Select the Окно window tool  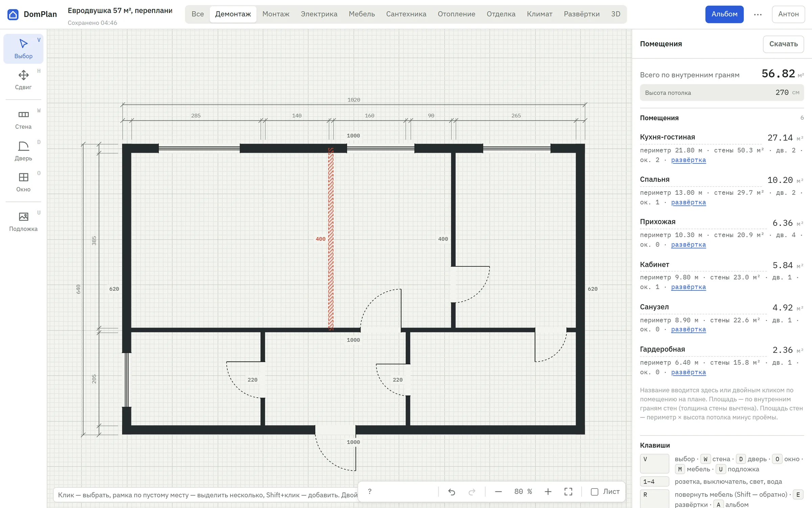23,182
